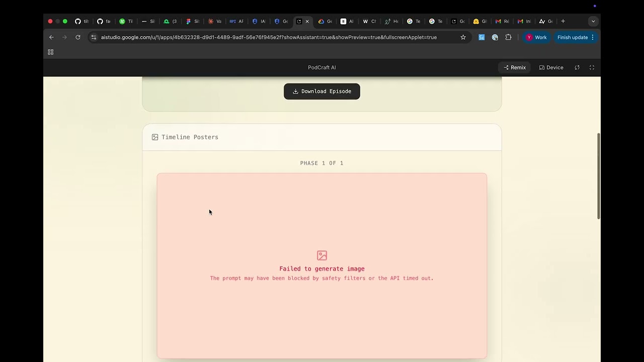This screenshot has height=362, width=644.
Task: Expand the tab search dropdown
Action: pos(593,21)
